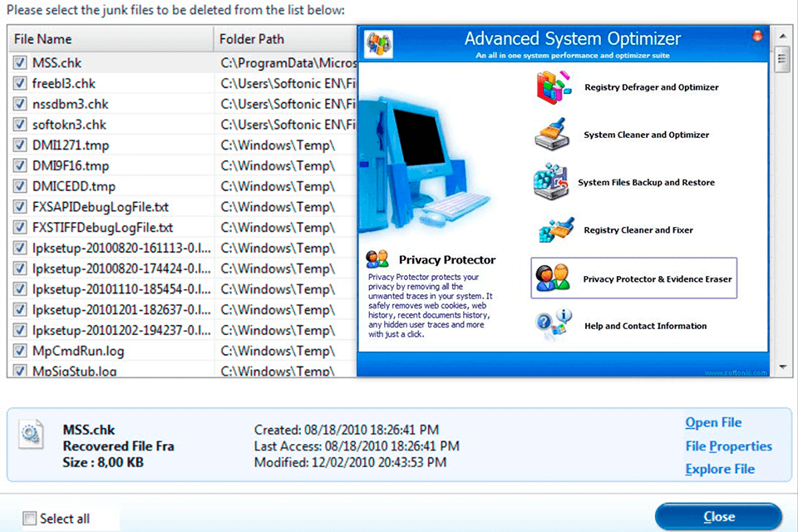Screen dimensions: 798x532
Task: Select the DMICEDD.tmp file name
Action: (74, 187)
